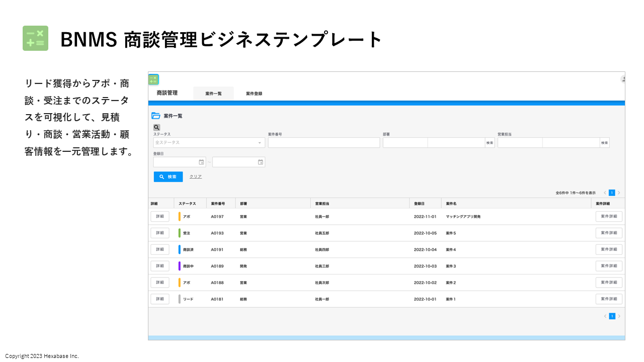Click the date 2022-10-05 cell
644x362 pixels.
pyautogui.click(x=425, y=233)
